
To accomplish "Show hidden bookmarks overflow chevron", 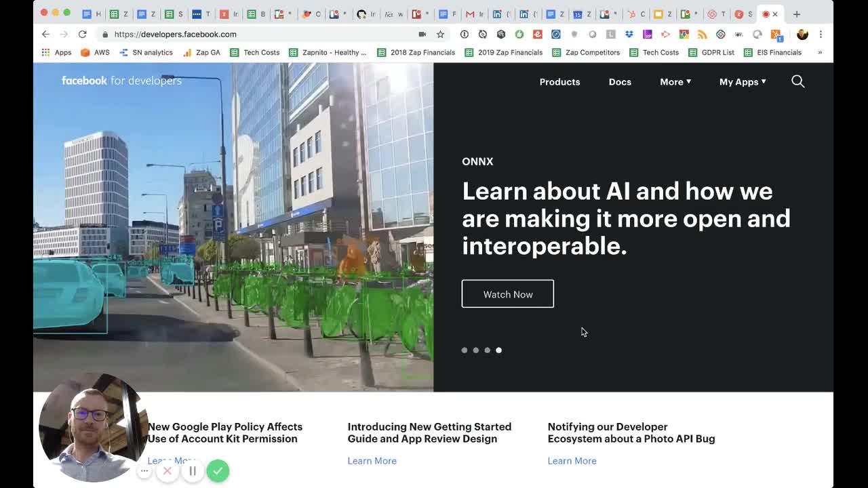I will (820, 52).
